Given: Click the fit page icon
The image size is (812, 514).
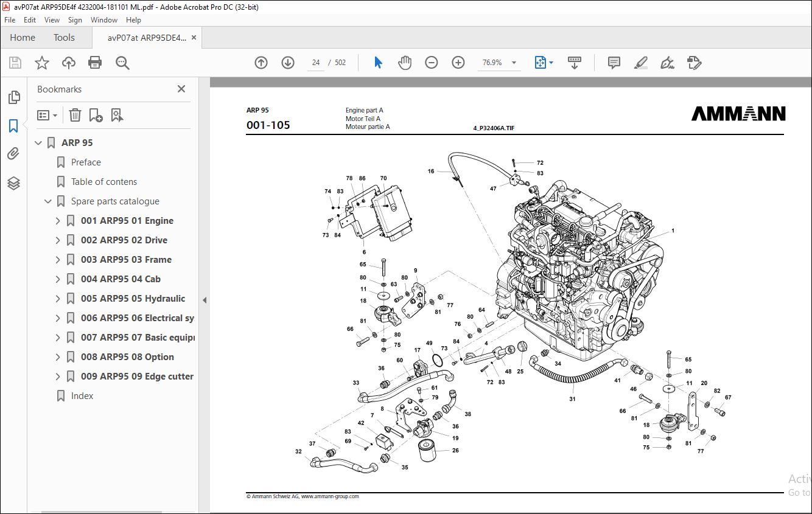Looking at the screenshot, I should click(x=540, y=63).
